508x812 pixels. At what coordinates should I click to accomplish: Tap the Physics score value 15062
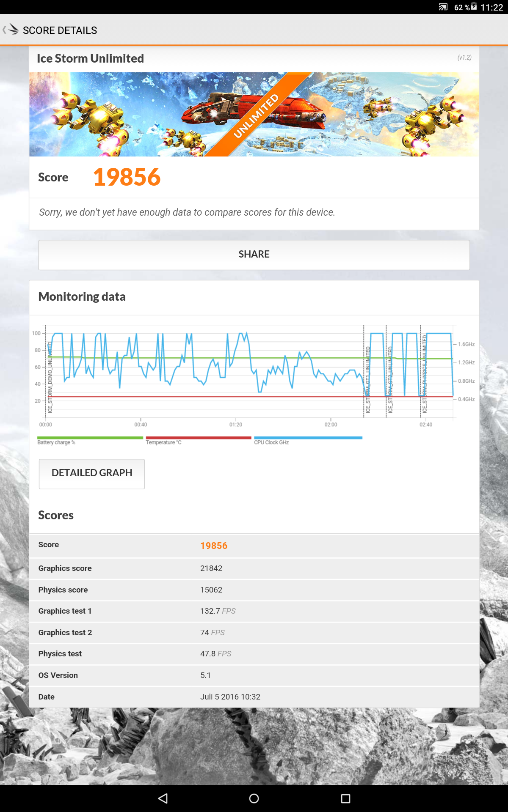click(211, 590)
